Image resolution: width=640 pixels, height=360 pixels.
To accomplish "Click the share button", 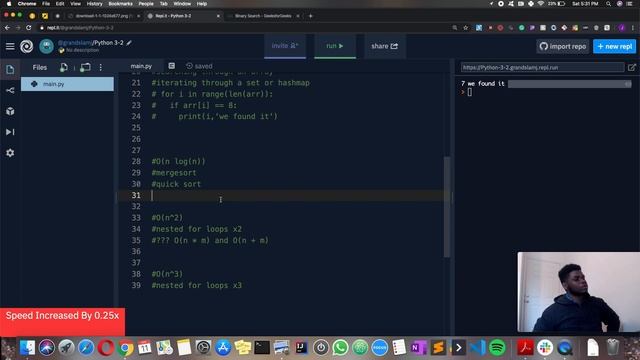I will point(384,46).
